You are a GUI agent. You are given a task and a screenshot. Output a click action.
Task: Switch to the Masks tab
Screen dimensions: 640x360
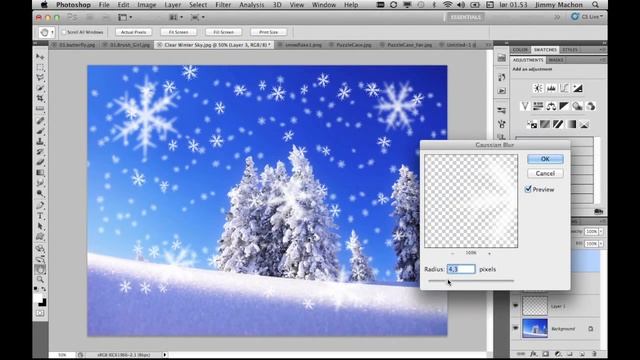click(556, 60)
